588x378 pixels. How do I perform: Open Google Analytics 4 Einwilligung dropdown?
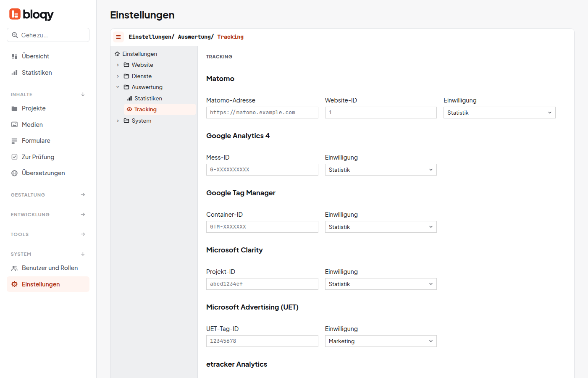point(381,170)
